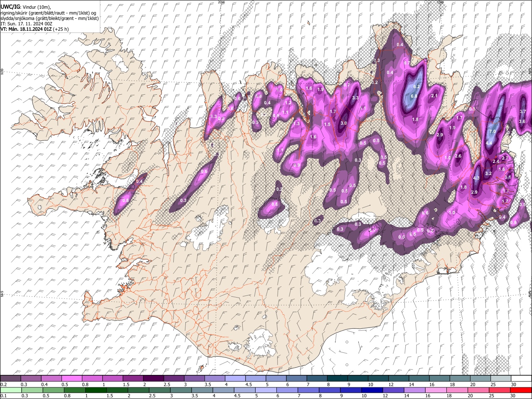Select the light pink 16–18 swatch in the lower legend
Screen dimensions: 532x399
coord(436,390)
